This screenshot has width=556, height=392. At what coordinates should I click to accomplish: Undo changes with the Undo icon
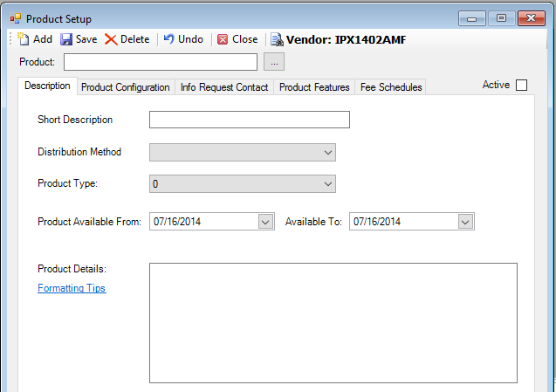(168, 39)
